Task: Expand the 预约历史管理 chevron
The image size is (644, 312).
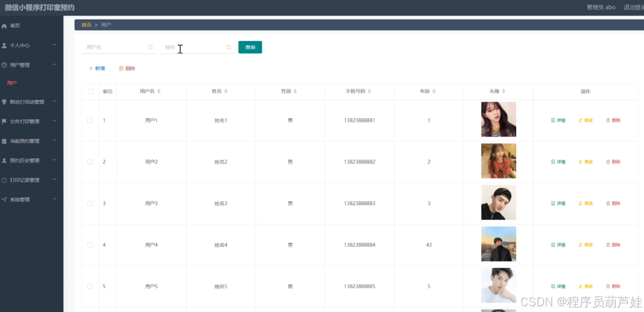Action: pos(54,160)
